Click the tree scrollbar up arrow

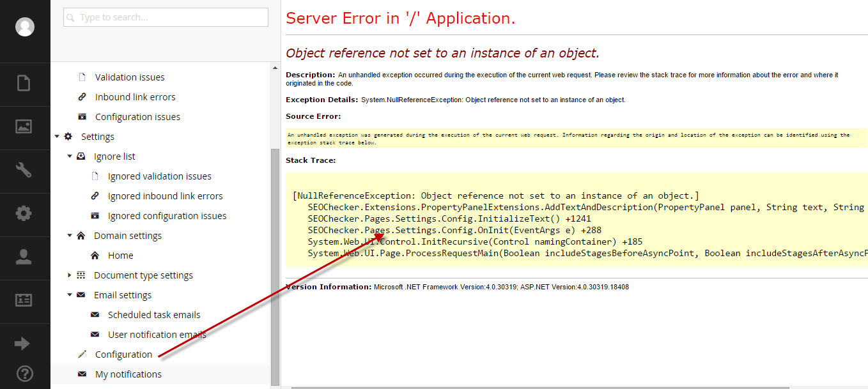click(x=275, y=68)
